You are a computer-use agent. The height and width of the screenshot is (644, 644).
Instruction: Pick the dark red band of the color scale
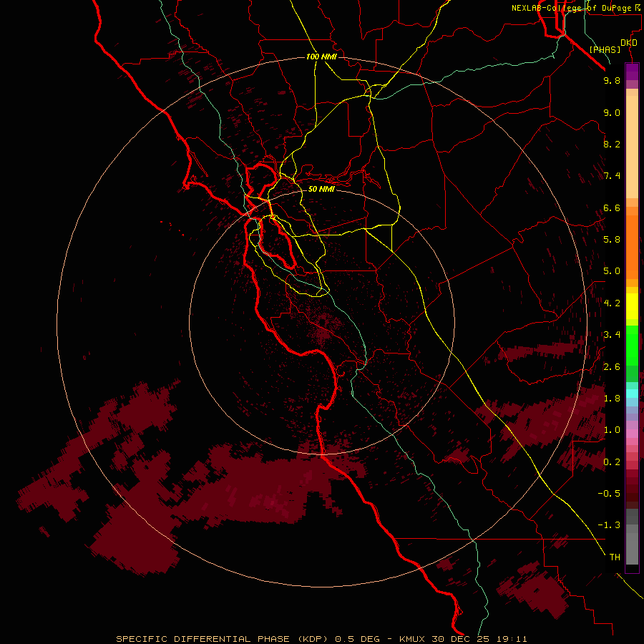click(632, 489)
